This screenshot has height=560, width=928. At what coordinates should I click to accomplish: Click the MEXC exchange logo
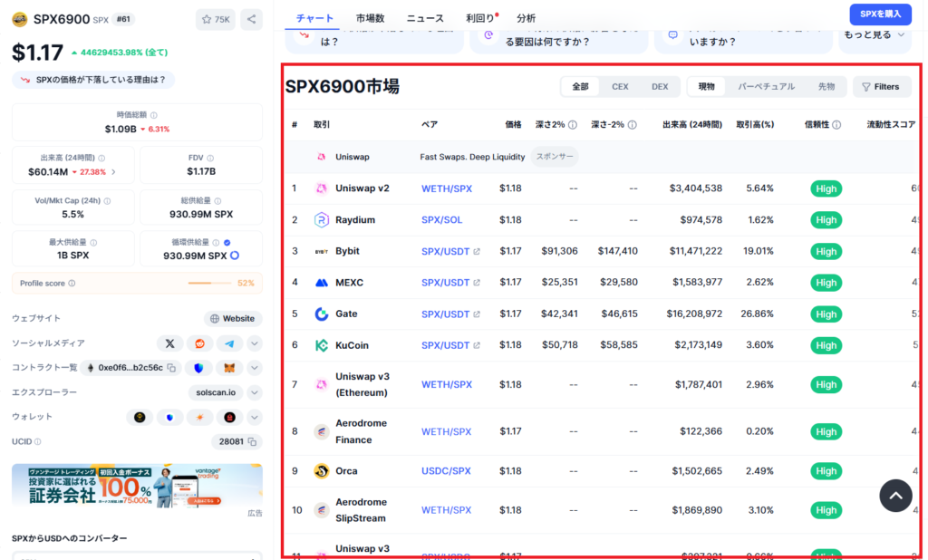pyautogui.click(x=322, y=283)
